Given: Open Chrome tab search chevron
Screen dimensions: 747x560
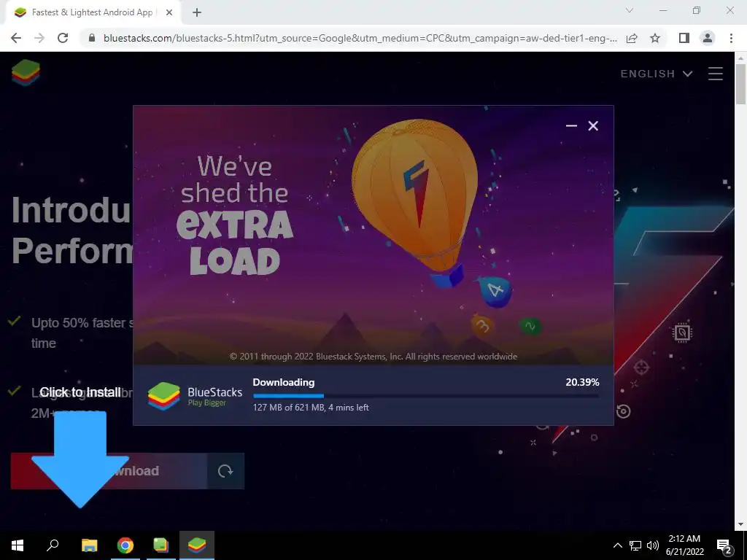Looking at the screenshot, I should pyautogui.click(x=630, y=10).
